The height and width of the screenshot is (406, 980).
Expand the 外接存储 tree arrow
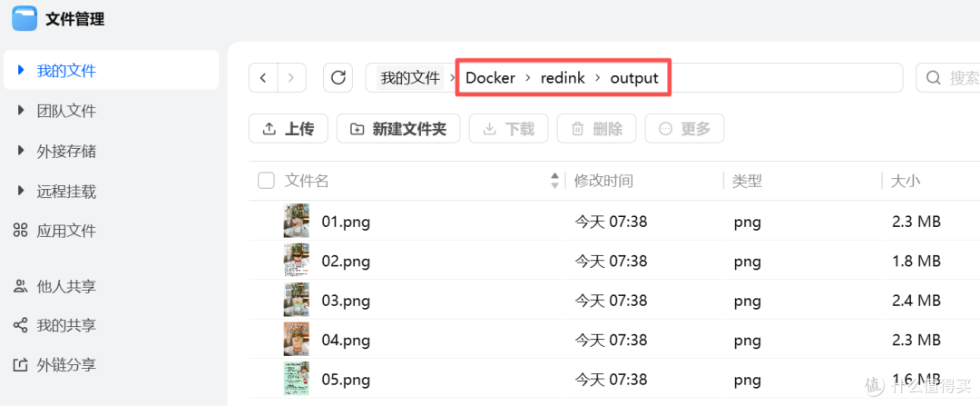[21, 151]
